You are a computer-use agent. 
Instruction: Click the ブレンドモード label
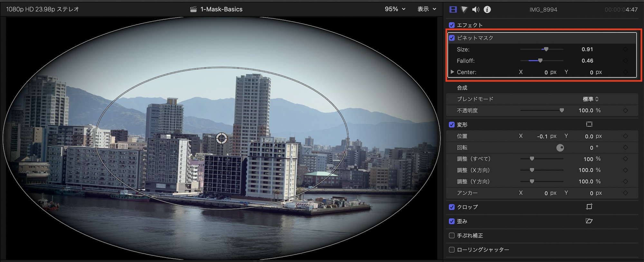tap(475, 99)
